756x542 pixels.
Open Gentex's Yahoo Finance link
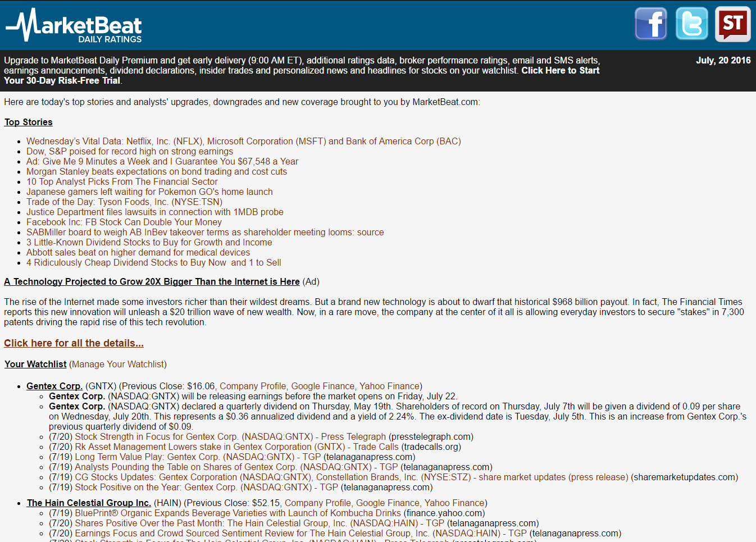[x=389, y=386]
